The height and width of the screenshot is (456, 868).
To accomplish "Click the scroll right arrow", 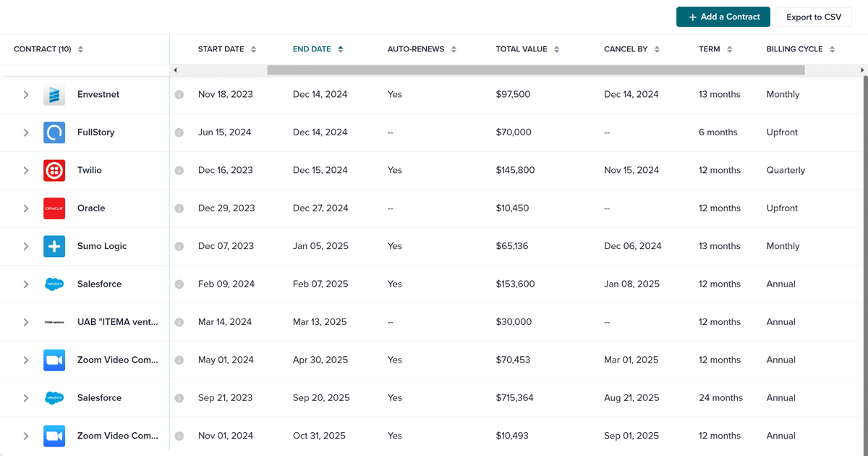I will [x=862, y=70].
